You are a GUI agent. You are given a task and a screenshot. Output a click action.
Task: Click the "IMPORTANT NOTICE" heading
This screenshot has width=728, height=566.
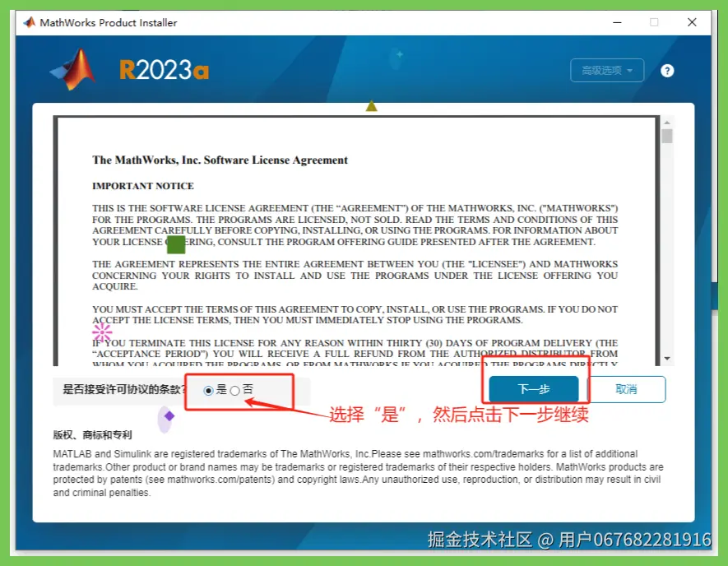pyautogui.click(x=143, y=186)
